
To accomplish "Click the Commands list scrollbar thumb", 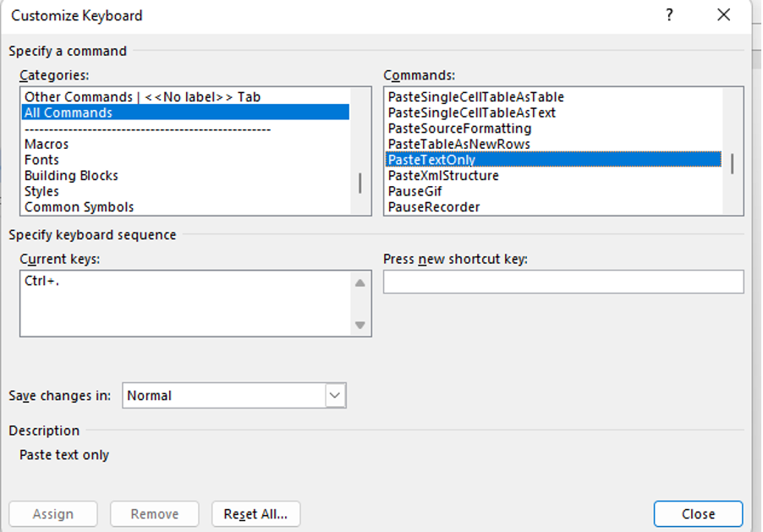I will pyautogui.click(x=733, y=163).
